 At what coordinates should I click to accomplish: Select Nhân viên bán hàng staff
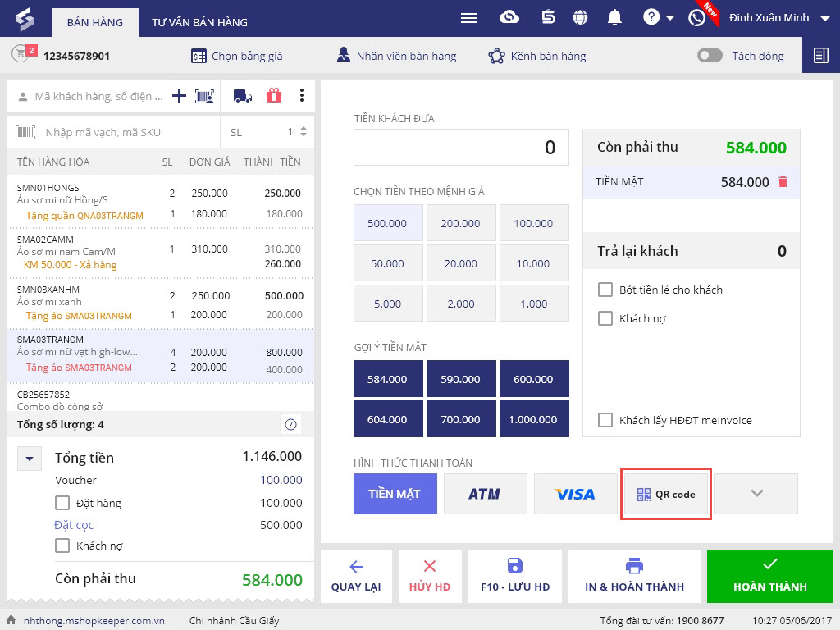pos(396,55)
